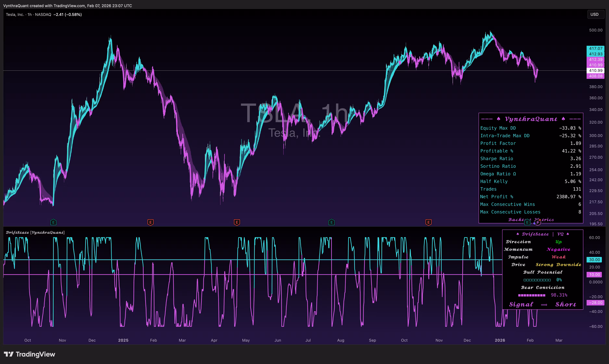Screen dimensions: 609x364
Task: Click the pink -28.00 indicator value label
Action: (x=595, y=303)
